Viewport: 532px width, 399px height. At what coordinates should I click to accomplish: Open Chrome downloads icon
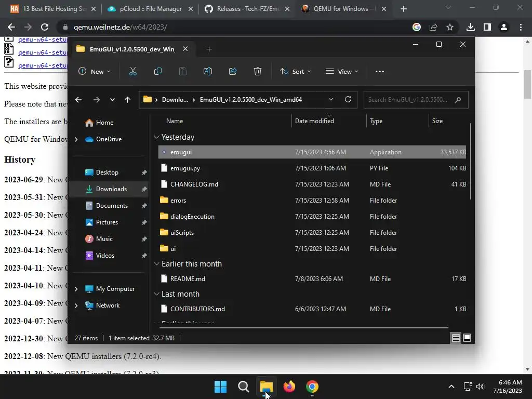(x=471, y=27)
